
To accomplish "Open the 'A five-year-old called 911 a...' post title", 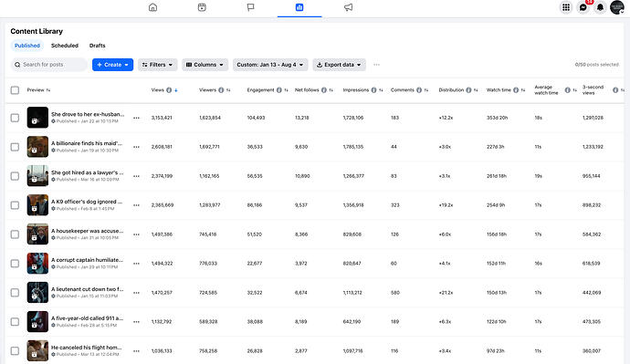I will coord(87,318).
